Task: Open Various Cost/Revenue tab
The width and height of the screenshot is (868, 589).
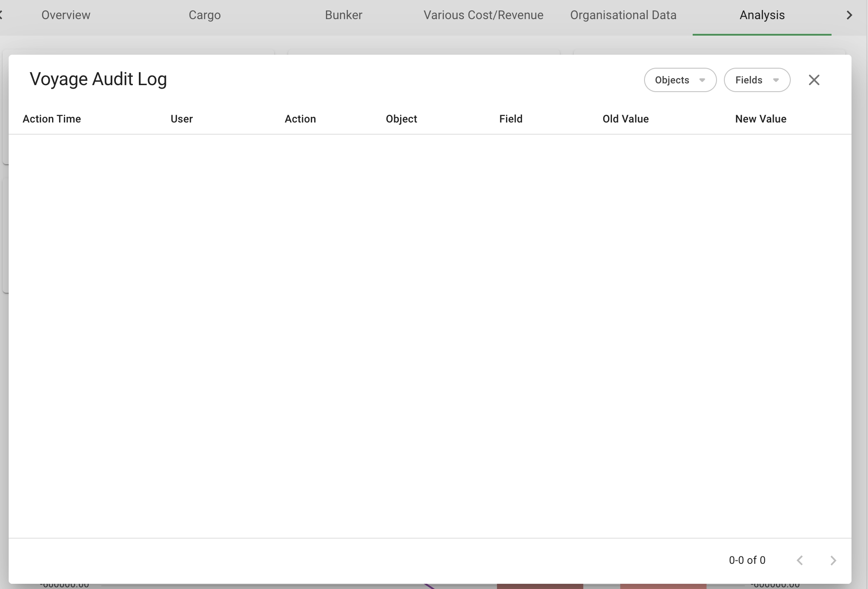Action: [483, 15]
